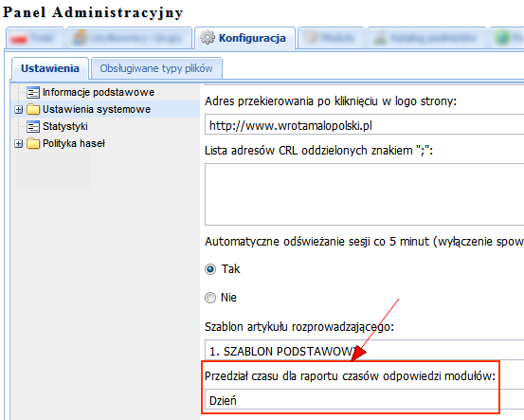Click the Ustawienia systemowe folder icon
The image size is (524, 420).
click(x=33, y=109)
